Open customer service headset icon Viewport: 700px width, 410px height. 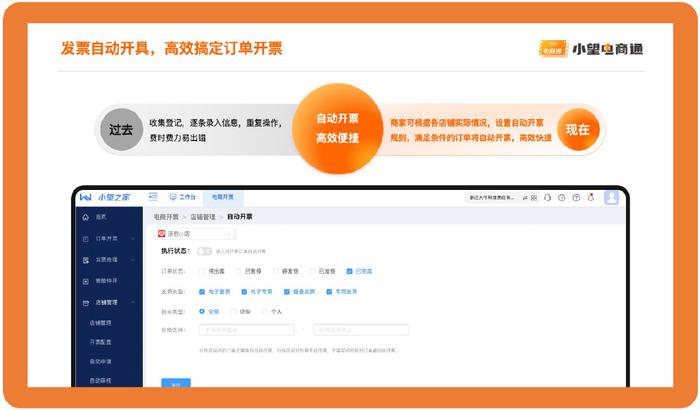click(x=548, y=197)
